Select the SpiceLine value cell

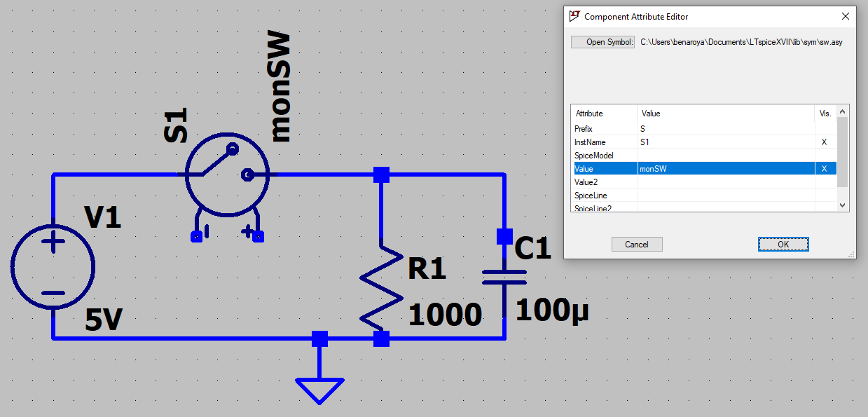coord(725,196)
